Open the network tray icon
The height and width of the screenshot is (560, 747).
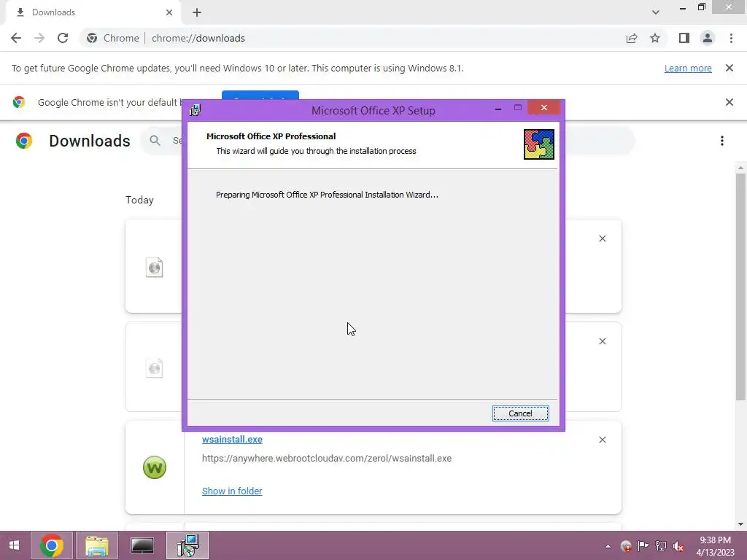pos(661,546)
